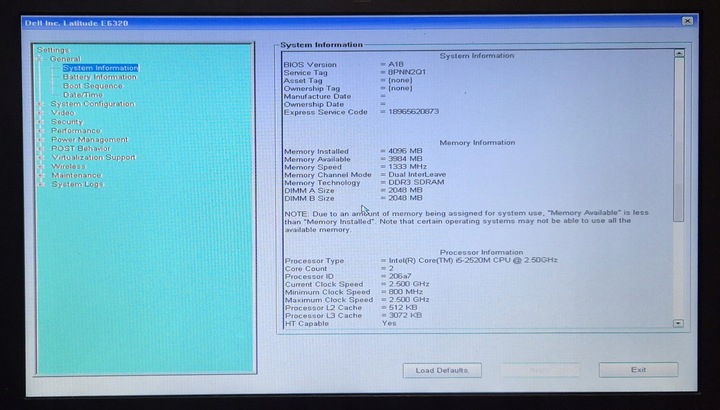Select System Information in settings tree
Screen dimensions: 720x410
[x=101, y=68]
